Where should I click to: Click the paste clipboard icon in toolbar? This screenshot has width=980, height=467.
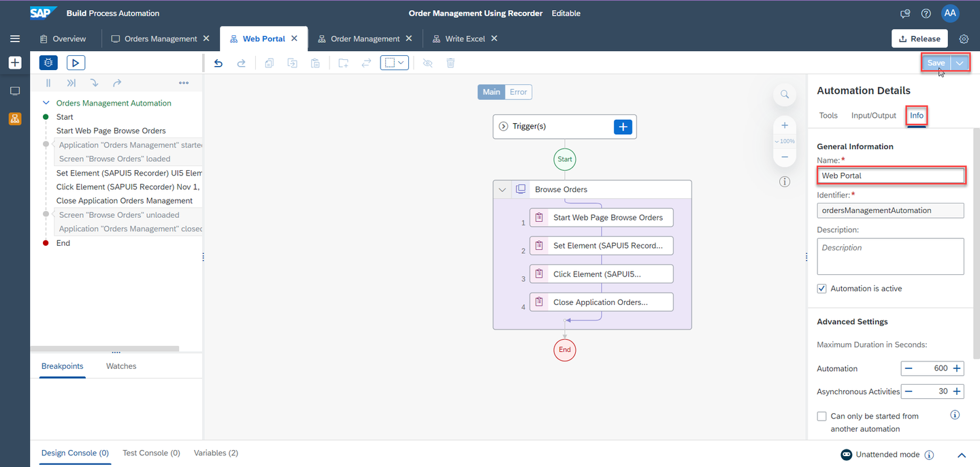point(315,63)
